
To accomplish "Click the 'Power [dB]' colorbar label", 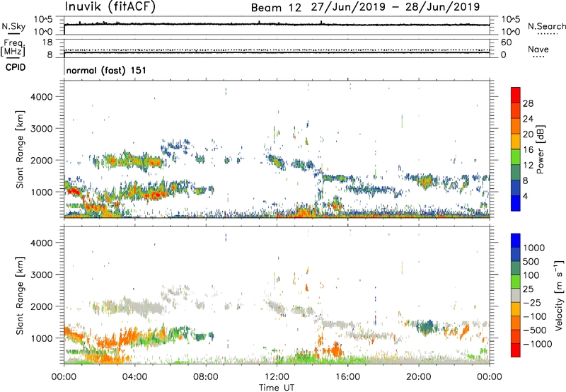I will (x=540, y=149).
